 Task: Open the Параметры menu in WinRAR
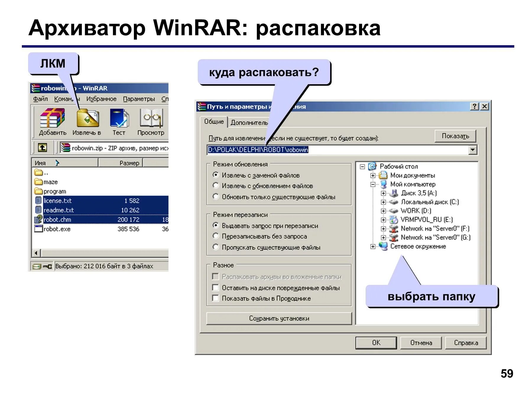pos(139,99)
